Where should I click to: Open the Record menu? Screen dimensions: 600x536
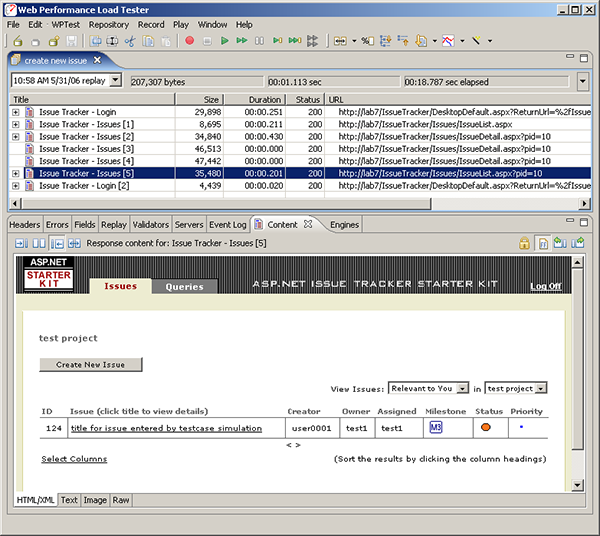click(x=151, y=25)
